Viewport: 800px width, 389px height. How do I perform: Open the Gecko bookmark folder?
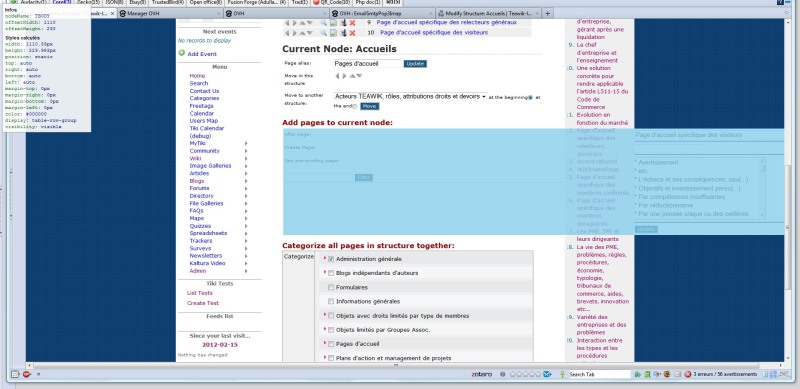click(88, 3)
